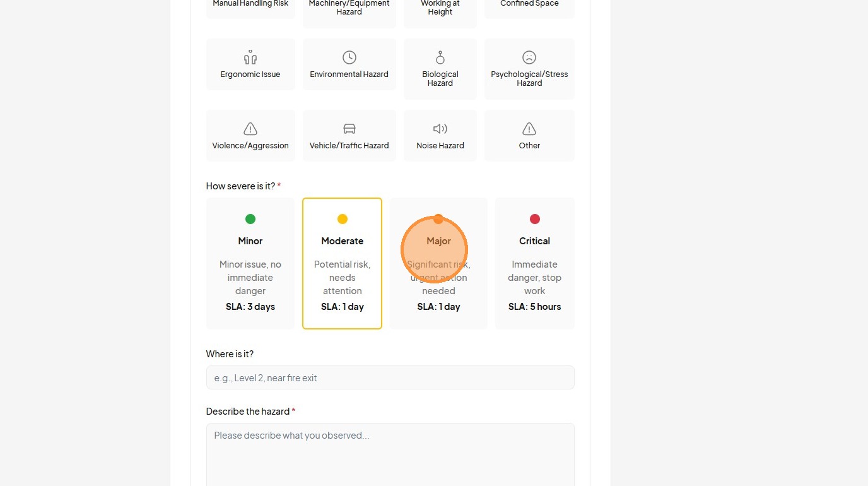
Task: Focus the 'Where is it?' location field
Action: [x=390, y=377]
